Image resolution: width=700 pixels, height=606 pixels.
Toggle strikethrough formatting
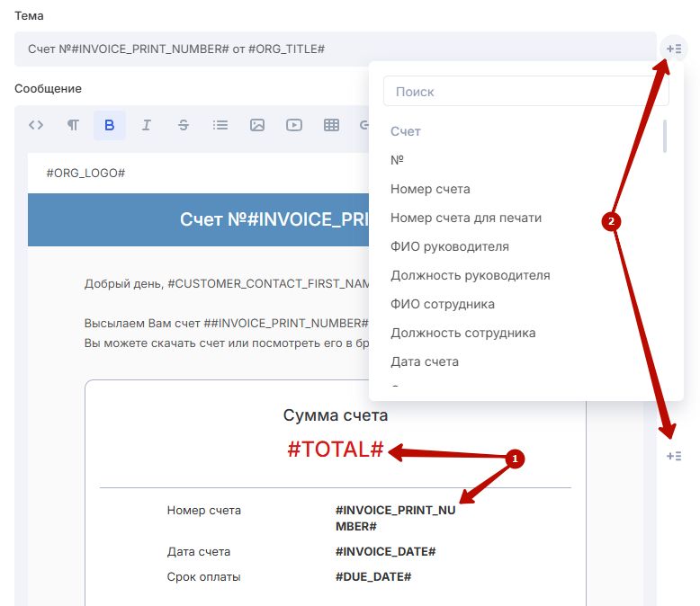[184, 125]
